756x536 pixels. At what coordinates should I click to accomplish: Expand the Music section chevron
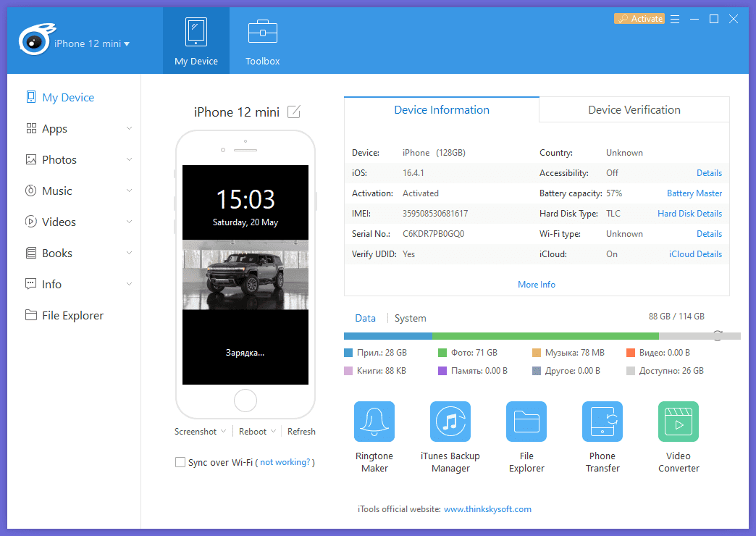[129, 190]
